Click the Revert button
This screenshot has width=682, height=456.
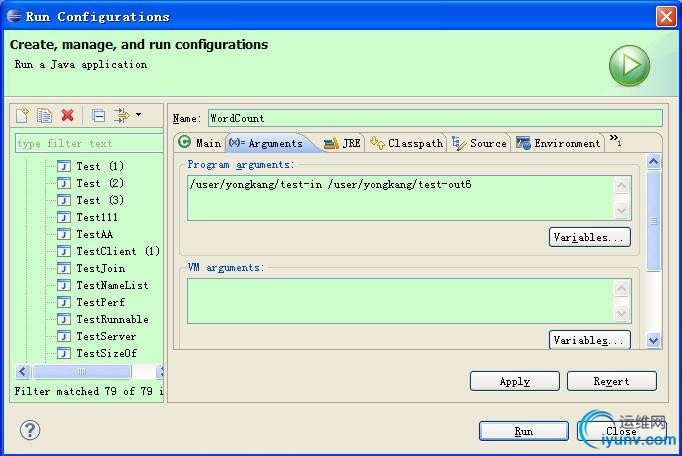[x=612, y=381]
